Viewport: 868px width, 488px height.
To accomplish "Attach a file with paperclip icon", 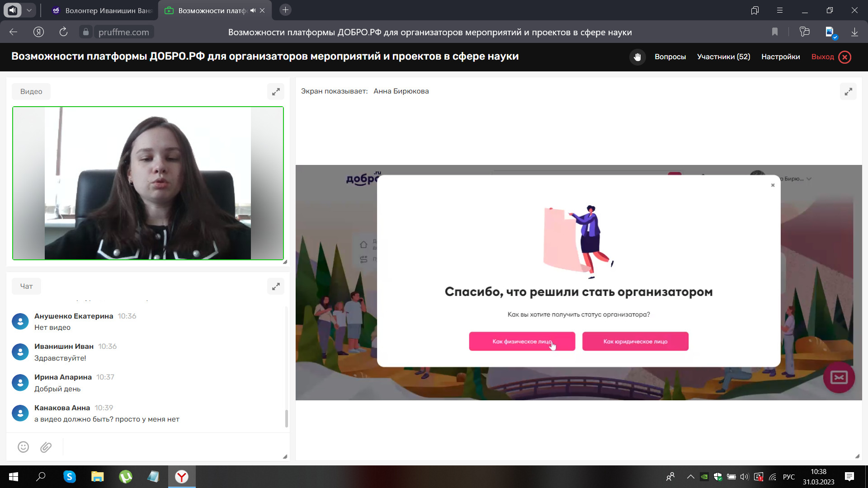I will 46,447.
